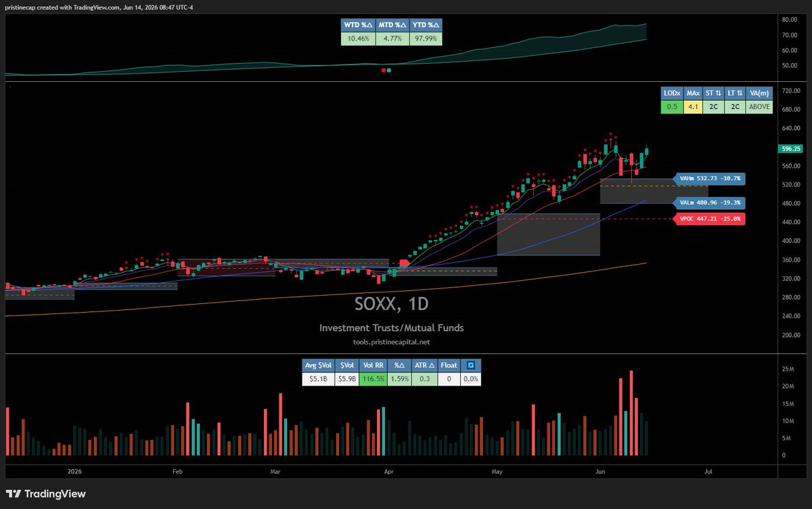Click the 10.46% WTD value
Image resolution: width=812 pixels, height=509 pixels.
pos(357,39)
